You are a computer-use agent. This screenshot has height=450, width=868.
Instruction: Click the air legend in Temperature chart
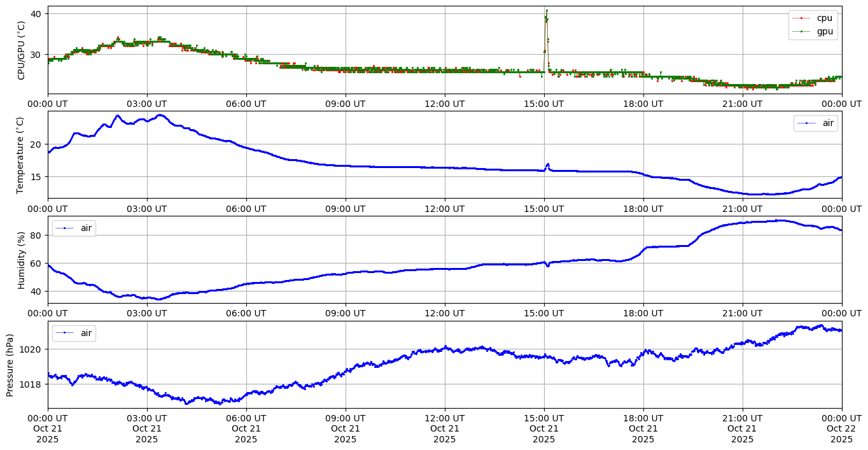pos(815,123)
